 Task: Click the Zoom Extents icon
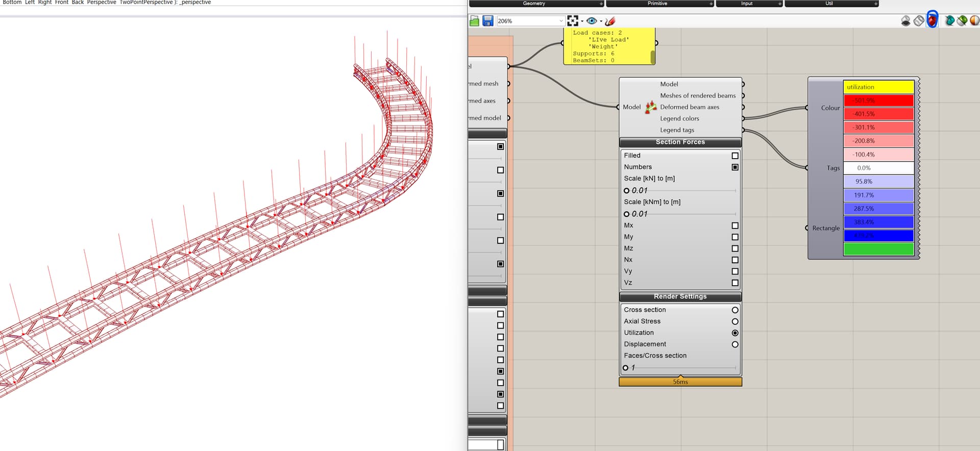click(573, 21)
